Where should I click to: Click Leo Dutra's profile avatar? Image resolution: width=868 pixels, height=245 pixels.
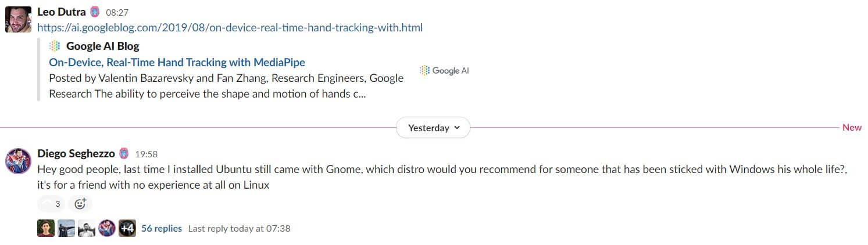(18, 19)
